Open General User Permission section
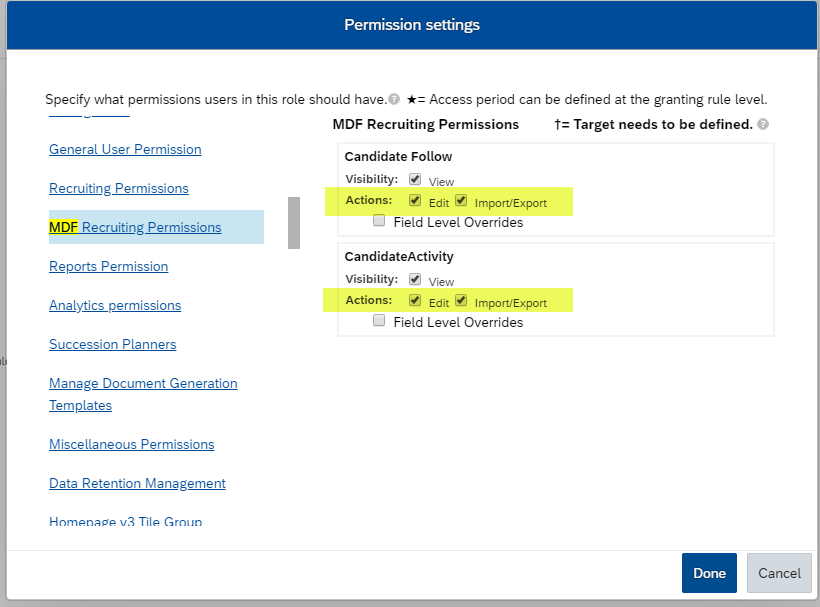 coord(125,150)
